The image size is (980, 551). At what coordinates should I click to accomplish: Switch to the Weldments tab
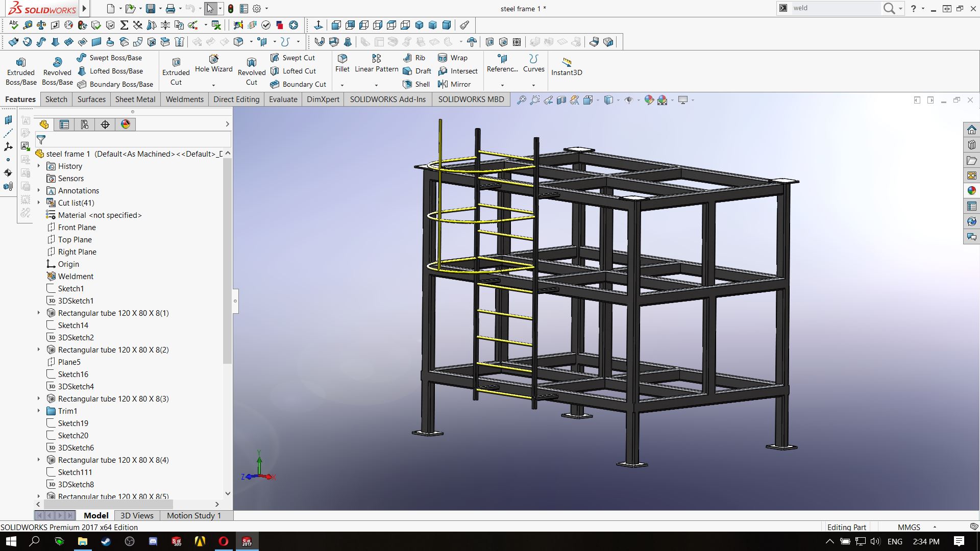click(184, 99)
